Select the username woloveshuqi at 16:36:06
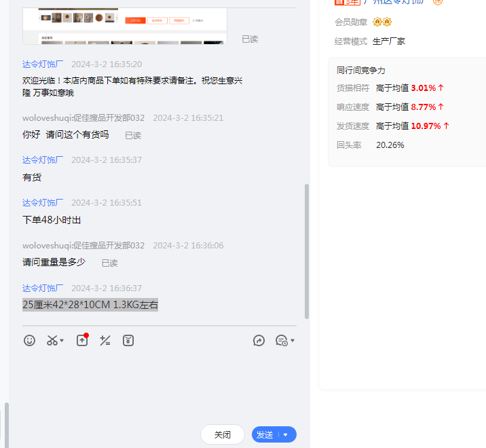This screenshot has width=486, height=448. pyautogui.click(x=83, y=246)
